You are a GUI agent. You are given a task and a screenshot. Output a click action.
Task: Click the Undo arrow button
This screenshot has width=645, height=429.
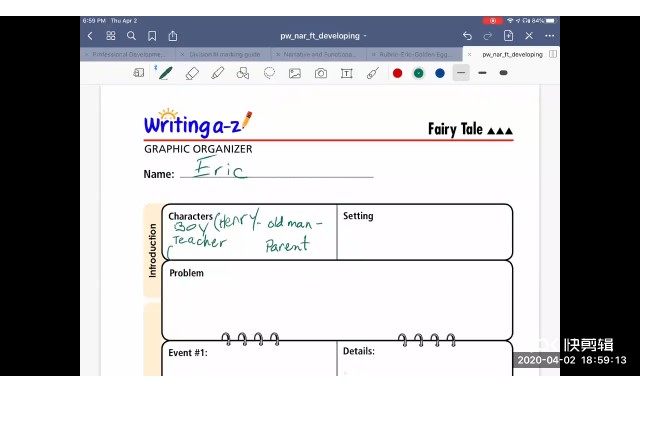coord(467,36)
